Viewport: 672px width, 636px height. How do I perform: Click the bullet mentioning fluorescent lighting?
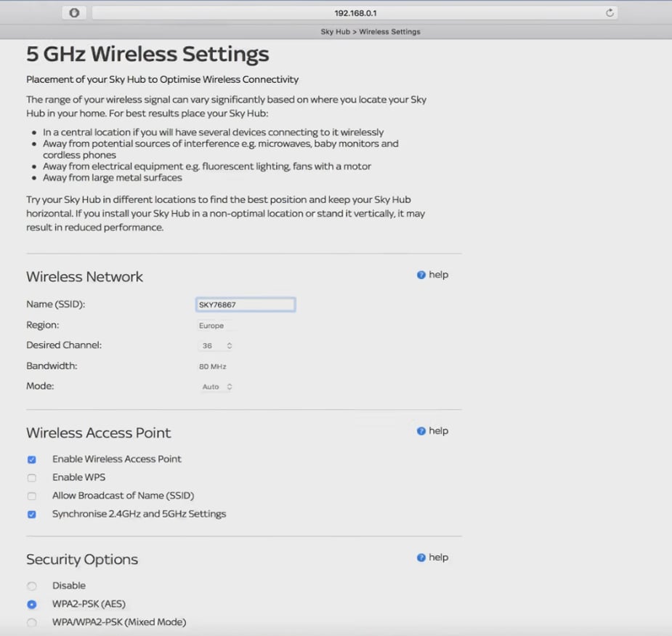(x=207, y=166)
